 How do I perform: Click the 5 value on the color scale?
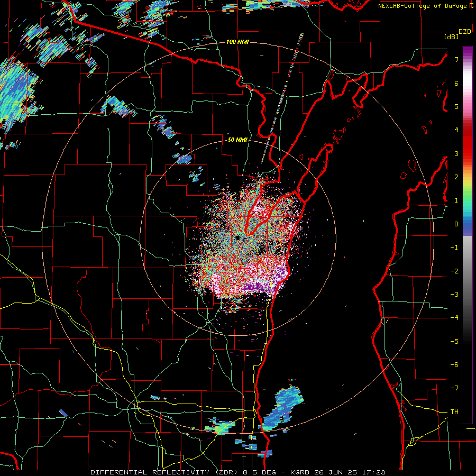pos(456,106)
